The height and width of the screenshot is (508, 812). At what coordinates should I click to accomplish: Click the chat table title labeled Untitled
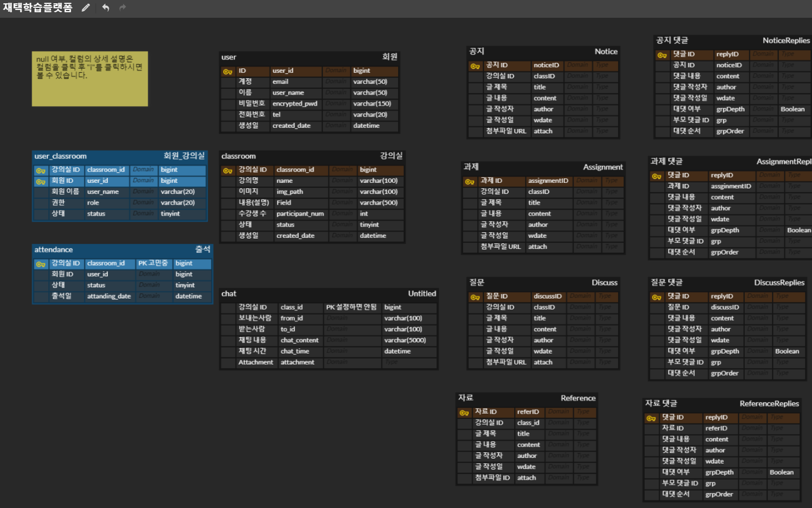pos(422,293)
